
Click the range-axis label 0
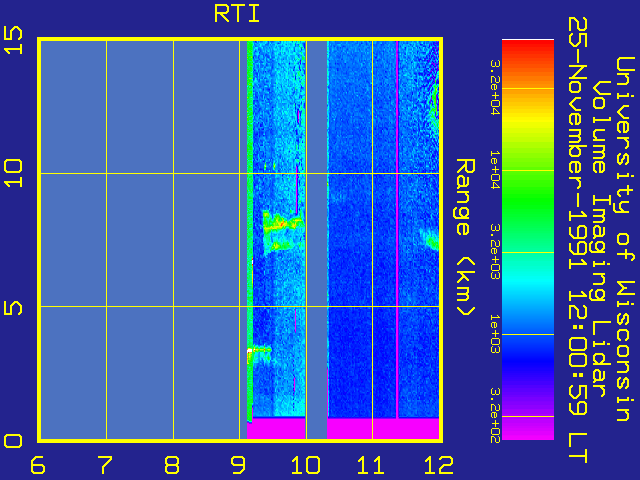coord(13,441)
